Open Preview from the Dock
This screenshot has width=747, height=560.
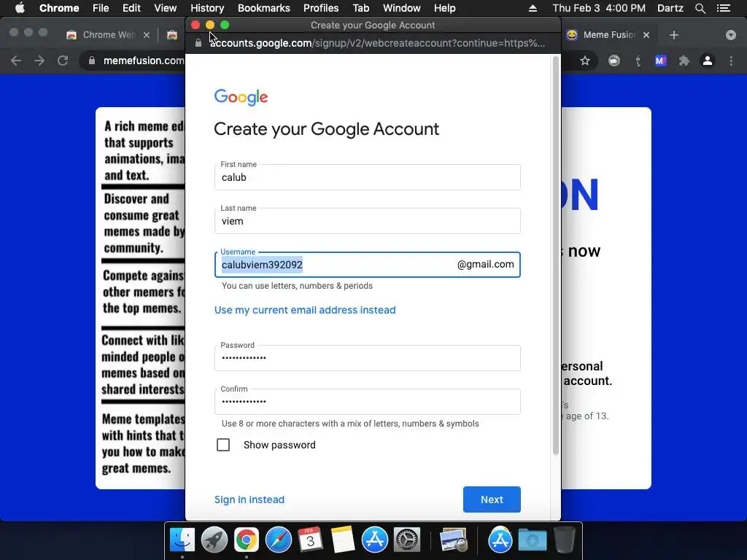click(453, 540)
